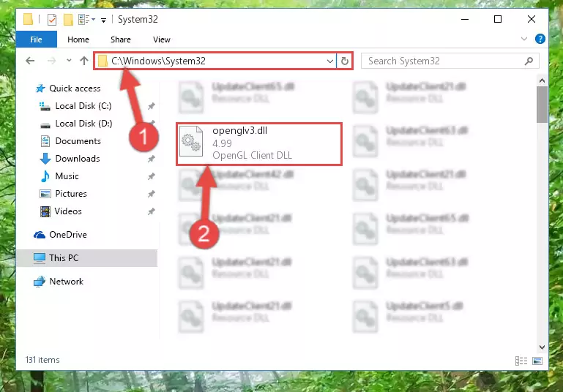
Task: Open Local Disk (C:) in sidebar
Action: (83, 106)
